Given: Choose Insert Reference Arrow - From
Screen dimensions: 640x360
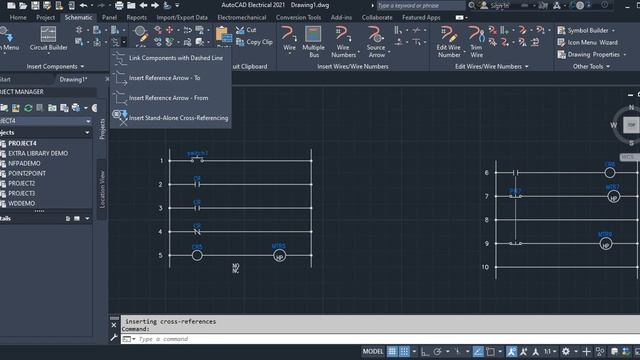Looking at the screenshot, I should [171, 98].
